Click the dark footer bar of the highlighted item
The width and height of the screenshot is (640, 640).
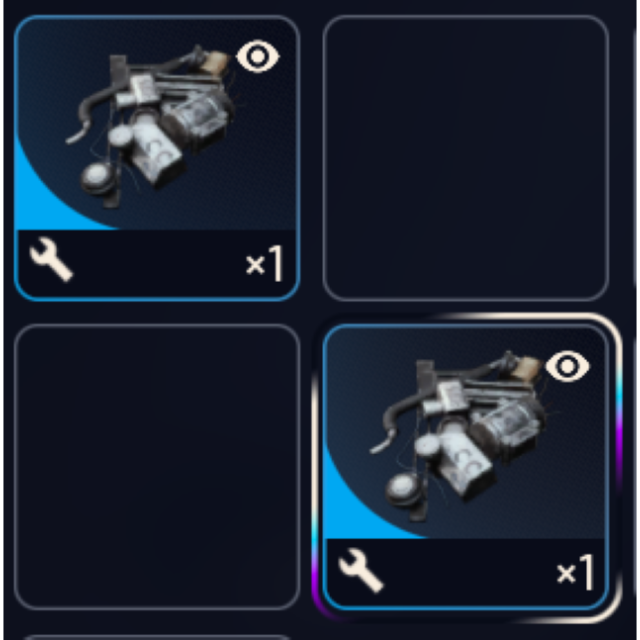[x=466, y=572]
